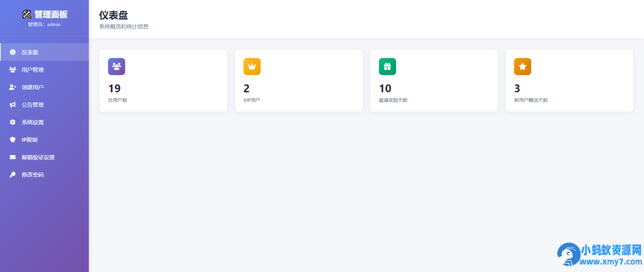Click the dashboard gauge icon in sidebar
Image resolution: width=644 pixels, height=272 pixels.
click(x=13, y=52)
